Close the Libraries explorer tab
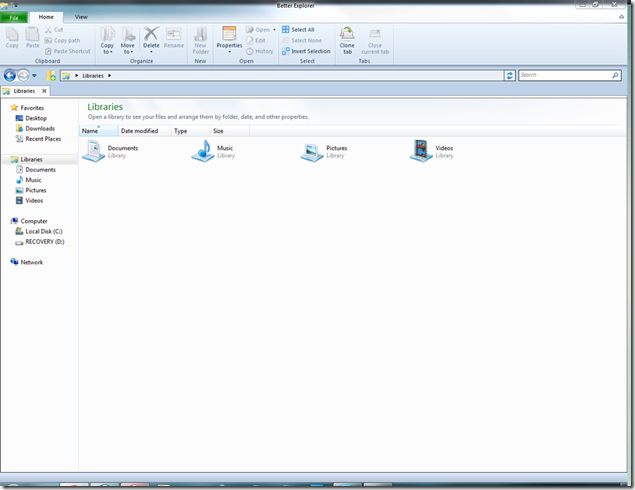 pos(44,91)
